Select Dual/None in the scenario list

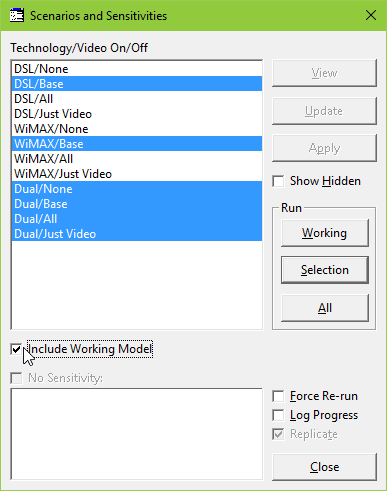click(137, 189)
